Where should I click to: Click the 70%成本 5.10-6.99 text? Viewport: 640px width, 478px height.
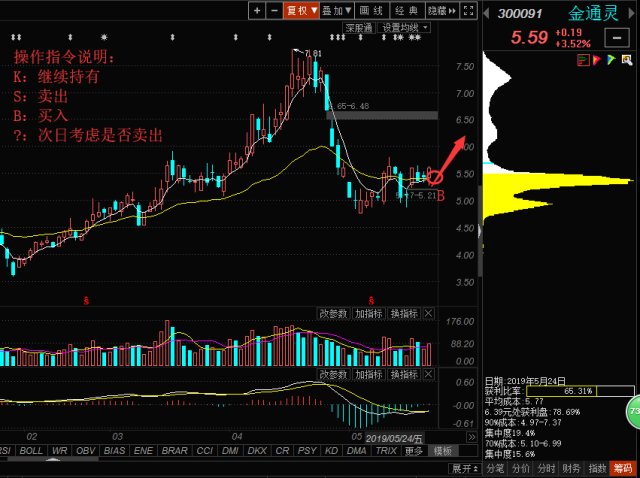click(523, 444)
